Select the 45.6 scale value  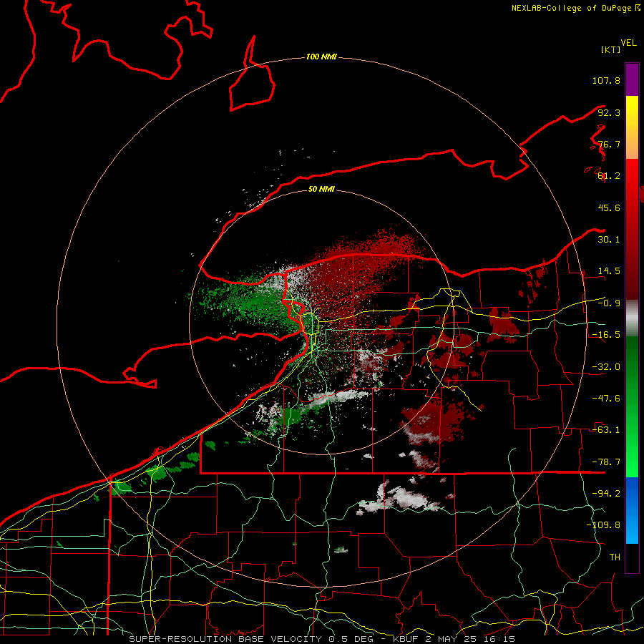pos(609,208)
